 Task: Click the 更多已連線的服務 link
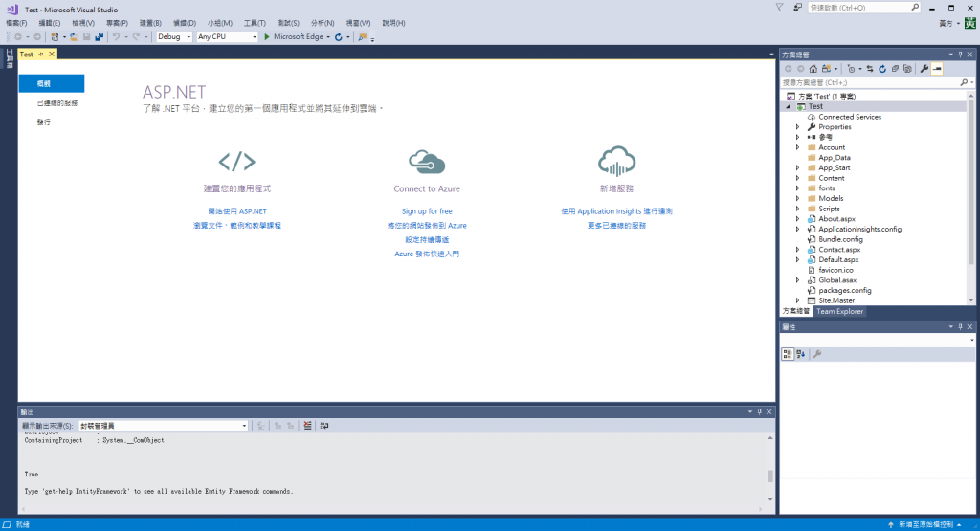pyautogui.click(x=617, y=226)
